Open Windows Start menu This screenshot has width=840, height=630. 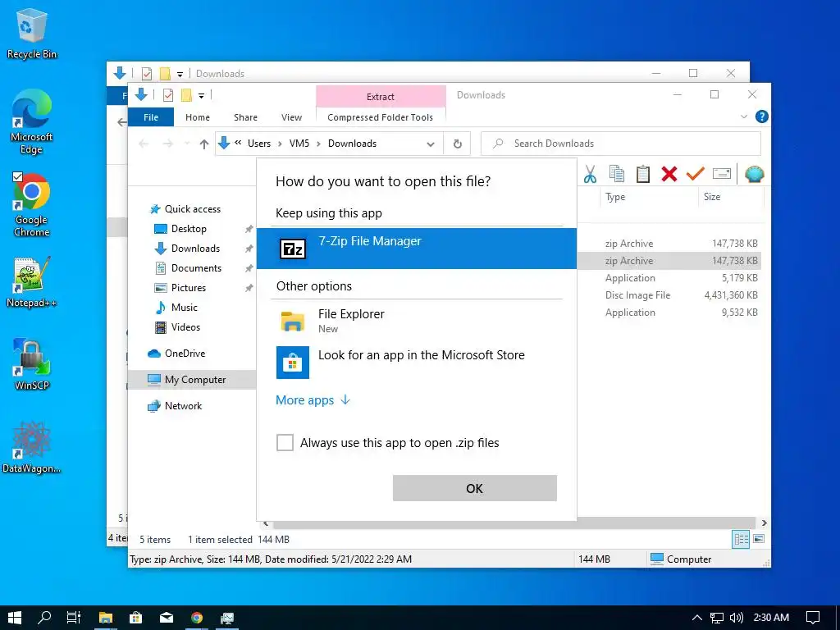click(15, 618)
